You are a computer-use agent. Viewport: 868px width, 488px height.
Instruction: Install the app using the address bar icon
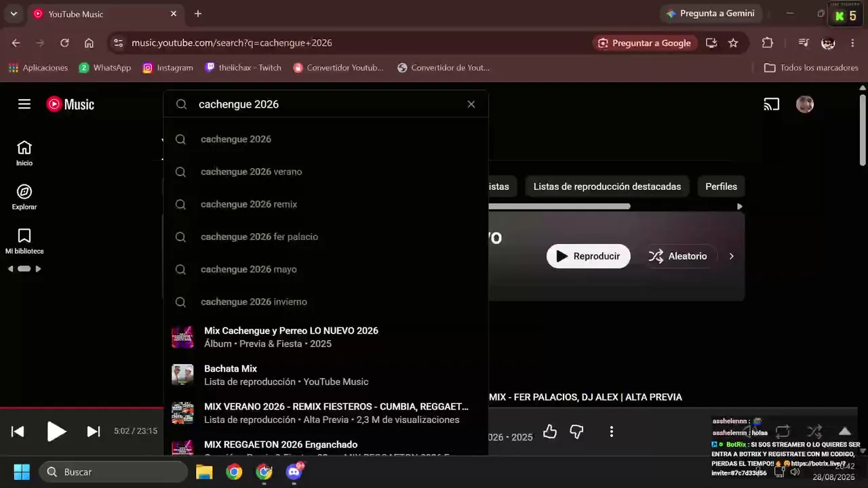[711, 43]
